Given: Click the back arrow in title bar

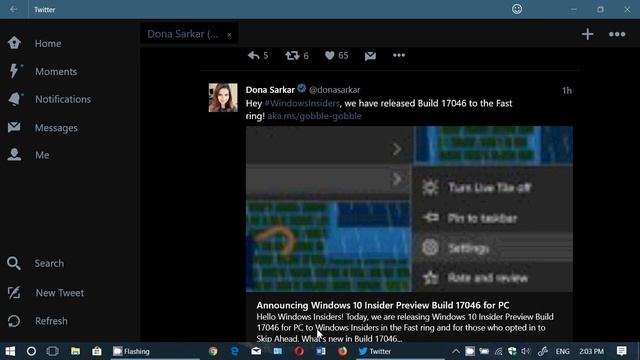Looking at the screenshot, I should click(13, 9).
